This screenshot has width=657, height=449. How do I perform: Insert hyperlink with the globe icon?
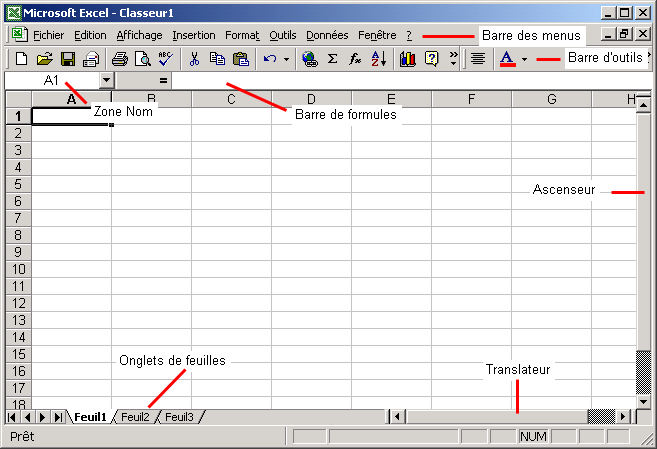click(x=310, y=59)
